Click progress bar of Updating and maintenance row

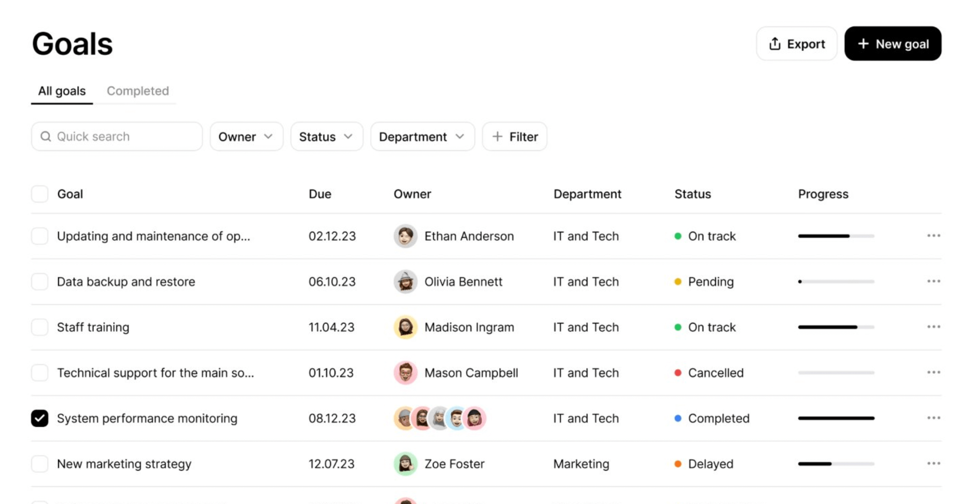(836, 236)
